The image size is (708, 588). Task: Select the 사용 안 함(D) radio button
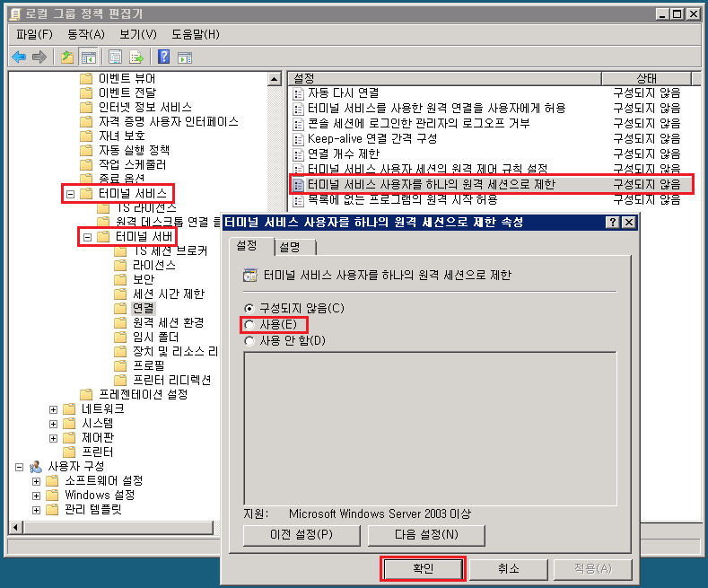pyautogui.click(x=249, y=340)
